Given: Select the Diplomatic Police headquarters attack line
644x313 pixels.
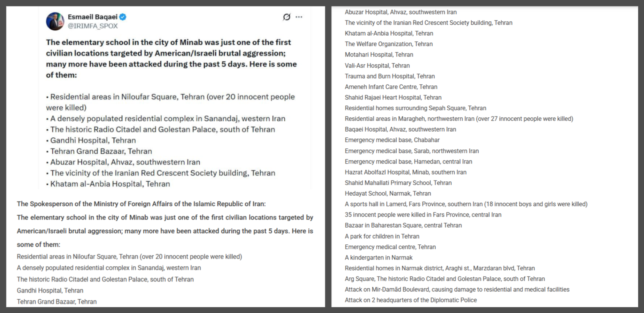Looking at the screenshot, I should 411,300.
